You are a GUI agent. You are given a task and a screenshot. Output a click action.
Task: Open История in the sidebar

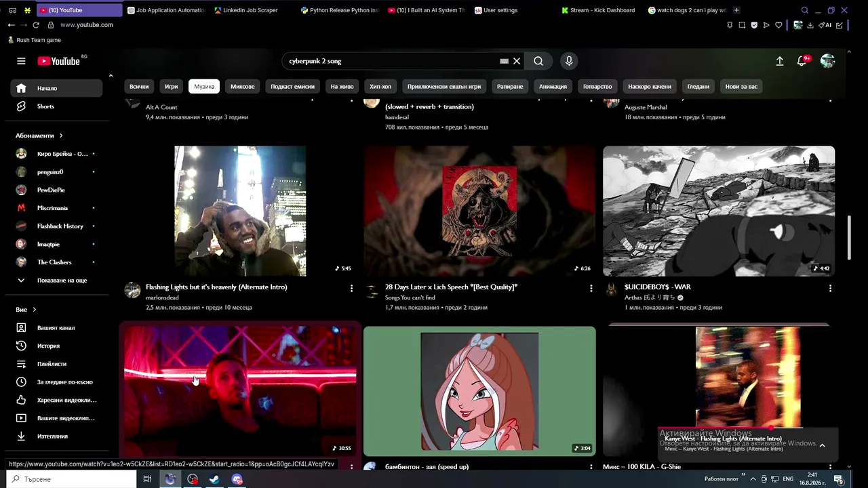pyautogui.click(x=56, y=346)
